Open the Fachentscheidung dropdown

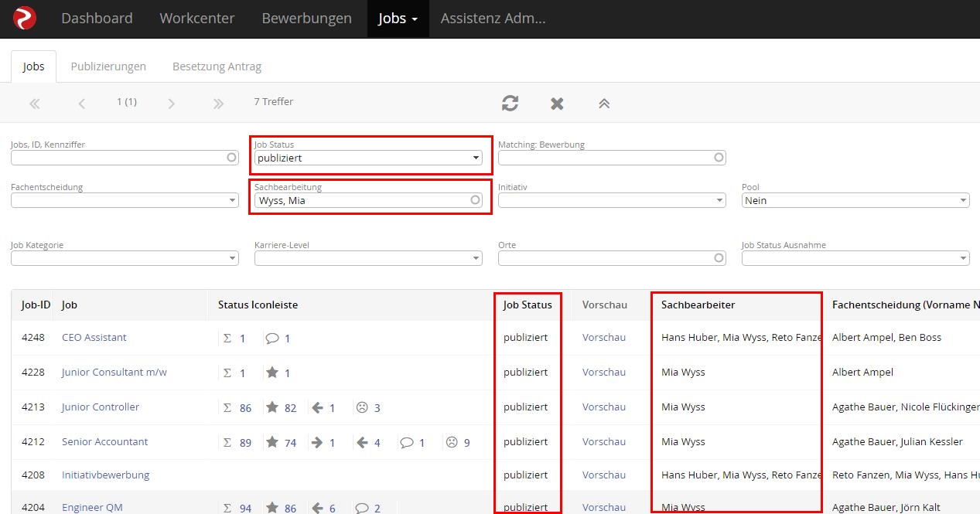[125, 200]
